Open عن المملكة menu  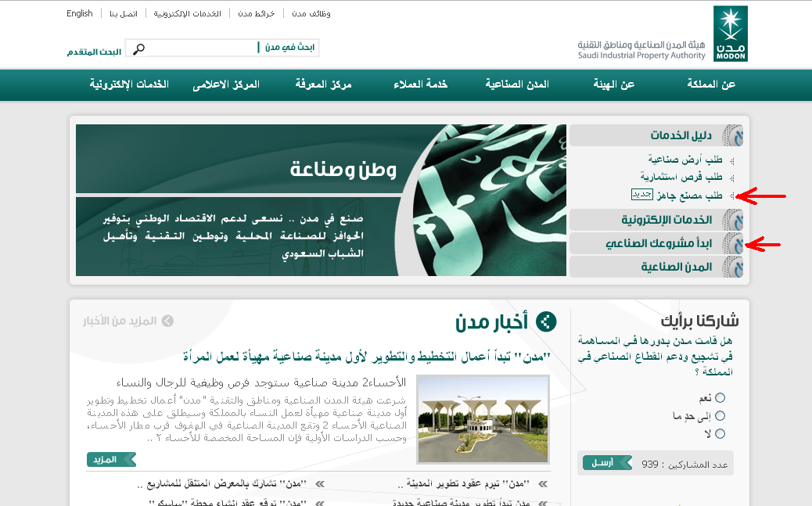click(x=711, y=84)
